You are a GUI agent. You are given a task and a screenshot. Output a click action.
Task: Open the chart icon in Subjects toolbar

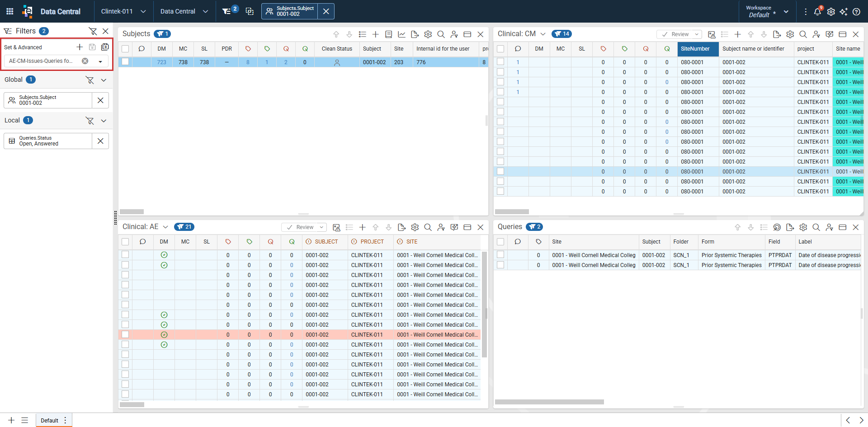click(x=401, y=34)
